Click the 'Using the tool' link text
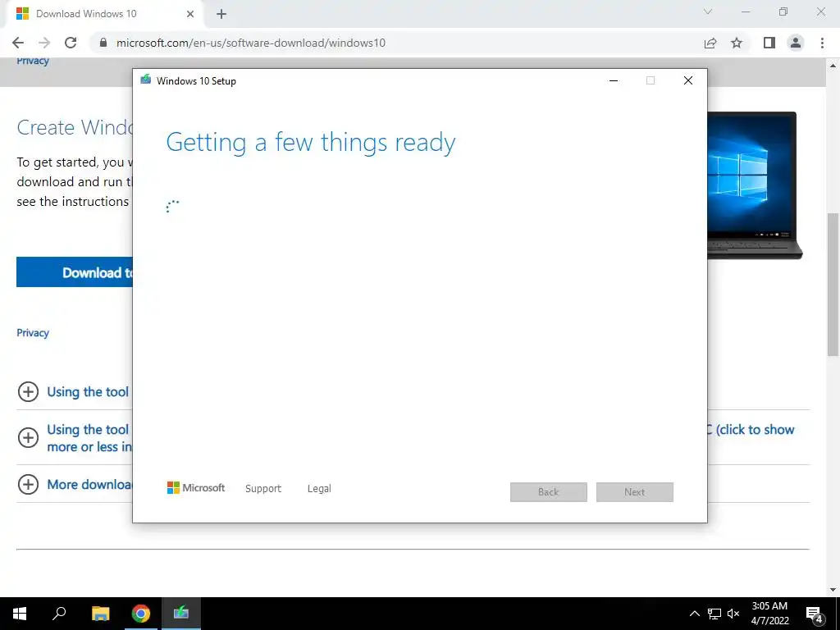Viewport: 840px width, 630px height. tap(88, 391)
